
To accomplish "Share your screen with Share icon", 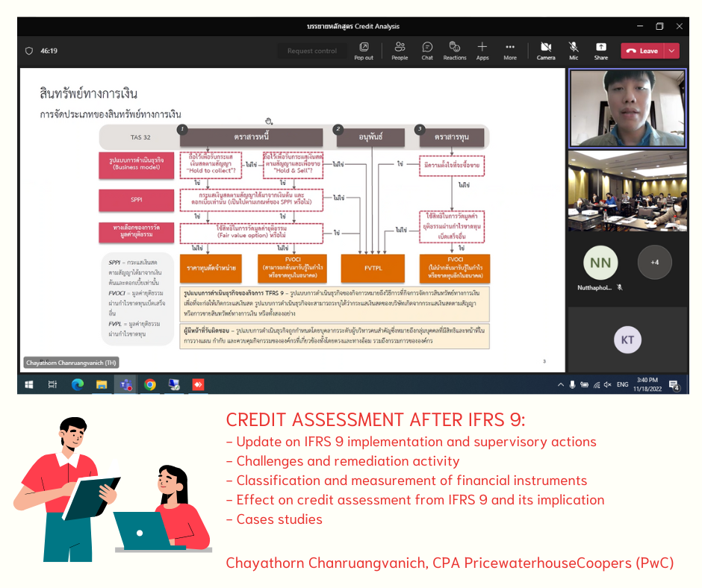I will coord(600,50).
